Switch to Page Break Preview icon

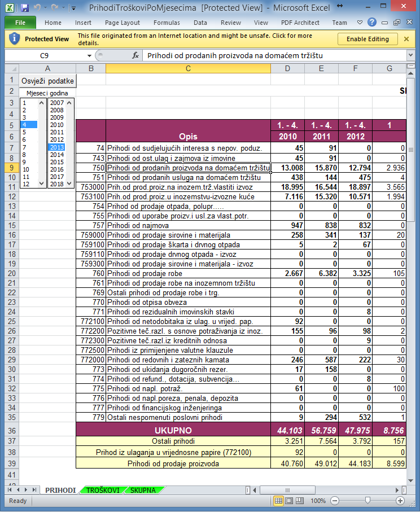300,501
